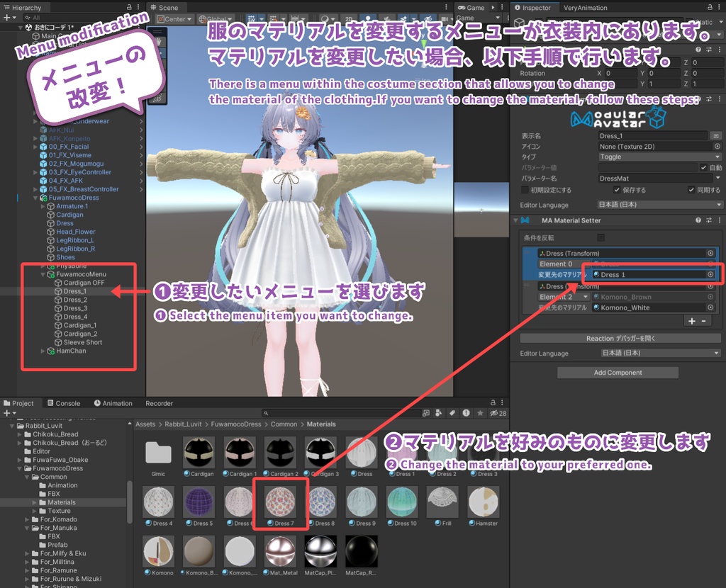Click the Project folder tree scrollbar
This screenshot has width=726, height=588.
pyautogui.click(x=129, y=502)
